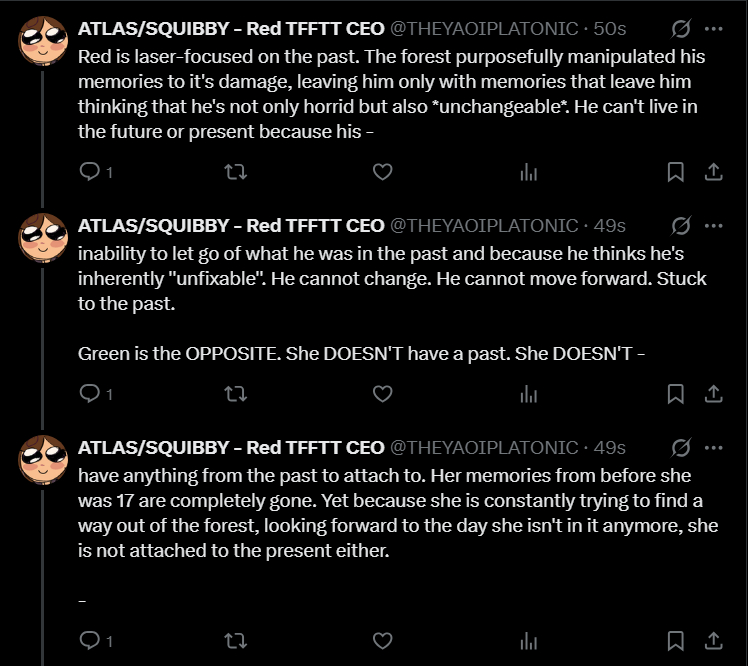Share the first tweet in thread

tap(713, 172)
